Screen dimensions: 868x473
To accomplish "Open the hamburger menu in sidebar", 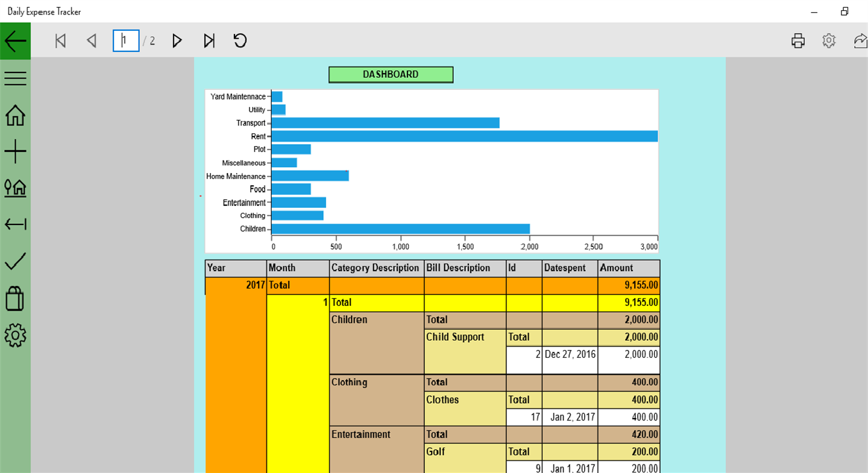I will click(15, 78).
